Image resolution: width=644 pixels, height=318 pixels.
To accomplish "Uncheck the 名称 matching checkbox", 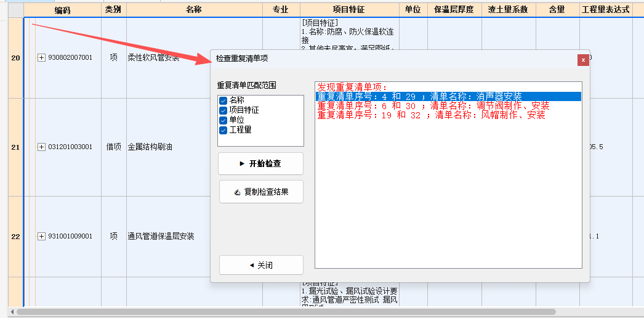I will (223, 100).
